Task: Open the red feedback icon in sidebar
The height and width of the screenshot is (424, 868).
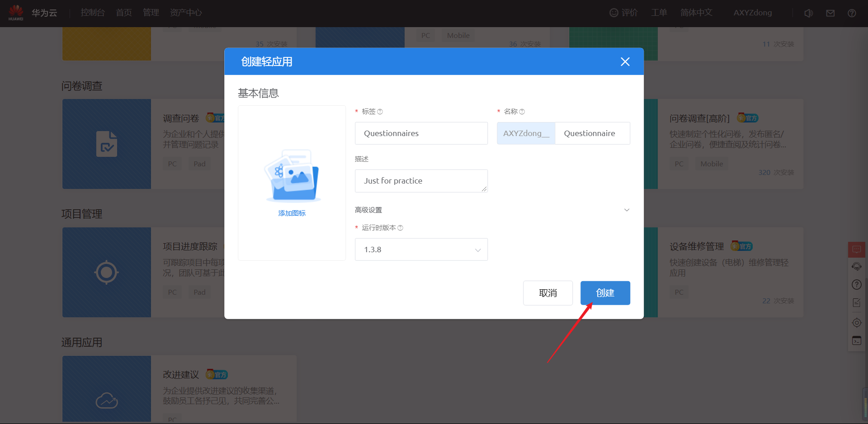Action: pos(857,250)
